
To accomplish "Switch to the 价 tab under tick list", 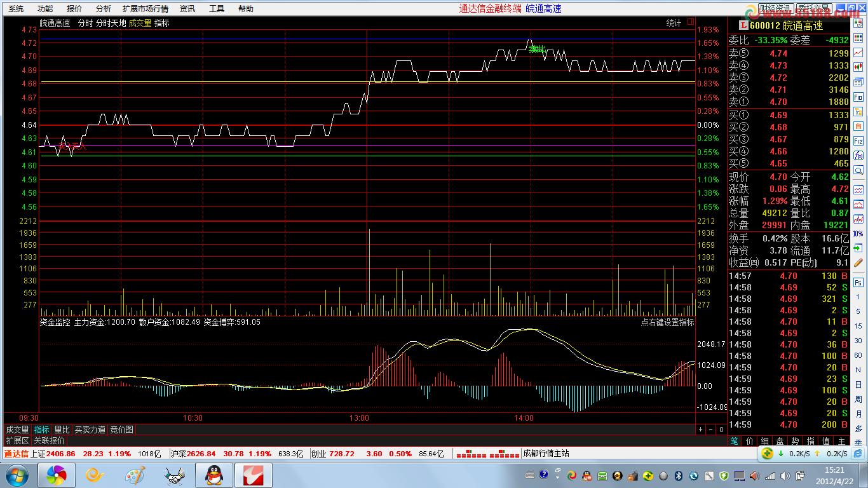I will click(749, 440).
